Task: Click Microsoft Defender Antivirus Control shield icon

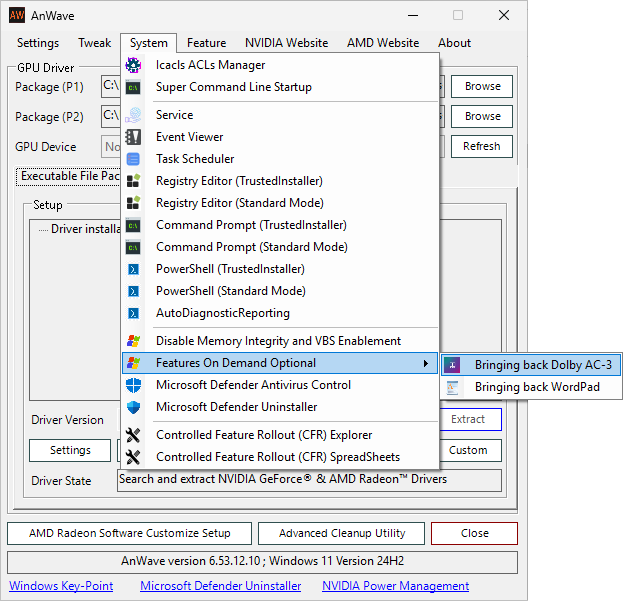Action: tap(133, 385)
